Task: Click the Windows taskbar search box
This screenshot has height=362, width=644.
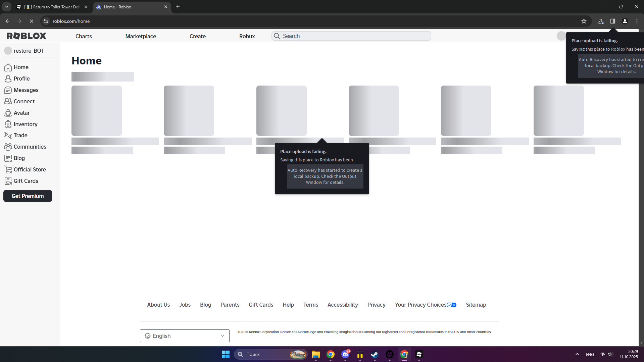Action: tap(270, 354)
